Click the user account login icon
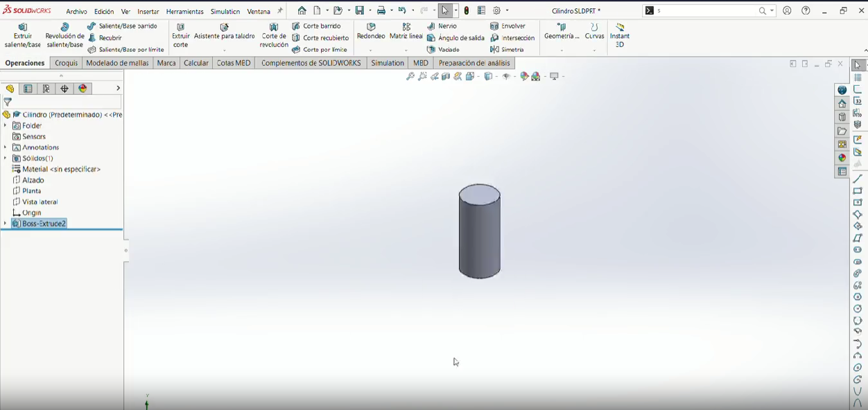This screenshot has width=868, height=410. (787, 11)
